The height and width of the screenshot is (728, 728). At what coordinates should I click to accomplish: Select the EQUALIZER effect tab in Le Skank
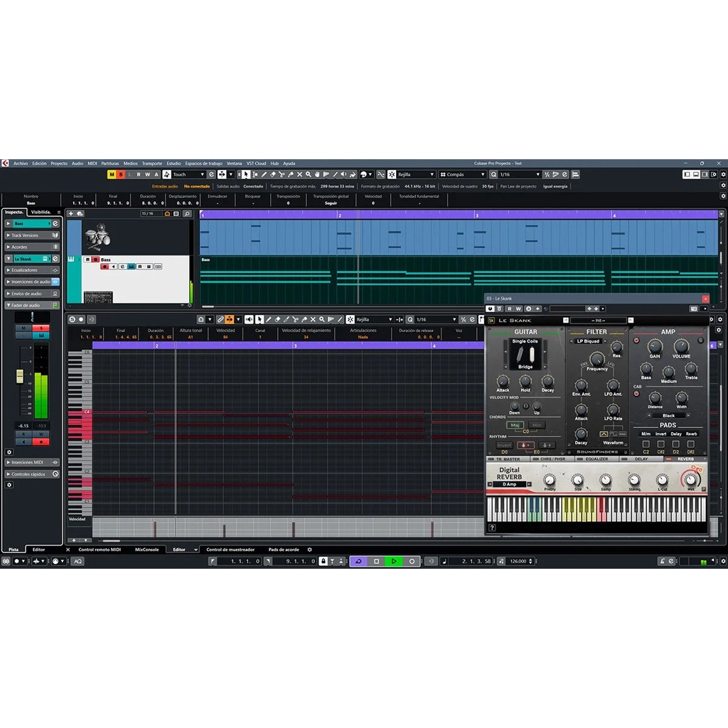[596, 459]
